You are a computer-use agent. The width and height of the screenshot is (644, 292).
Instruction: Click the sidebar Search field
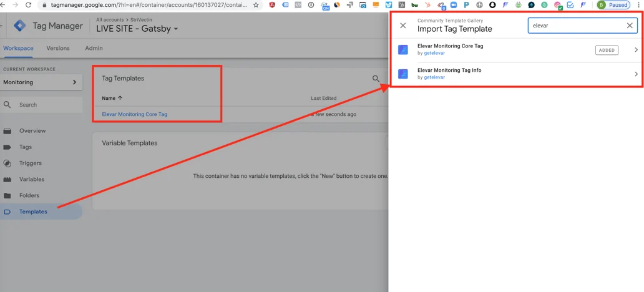point(41,105)
